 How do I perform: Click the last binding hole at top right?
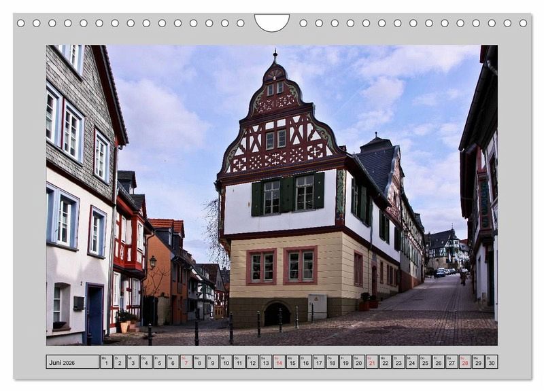tap(523, 23)
